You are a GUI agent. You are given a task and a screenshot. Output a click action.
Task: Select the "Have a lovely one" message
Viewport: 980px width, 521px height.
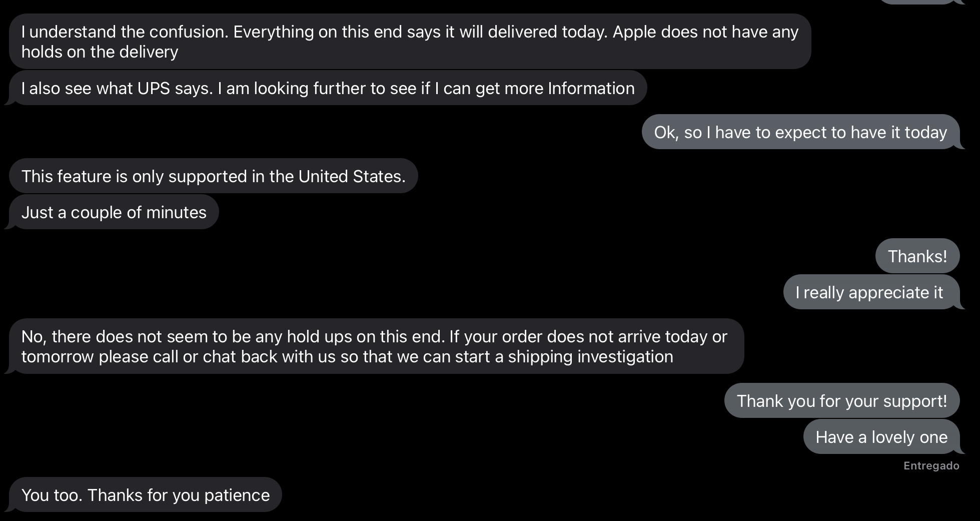click(881, 437)
